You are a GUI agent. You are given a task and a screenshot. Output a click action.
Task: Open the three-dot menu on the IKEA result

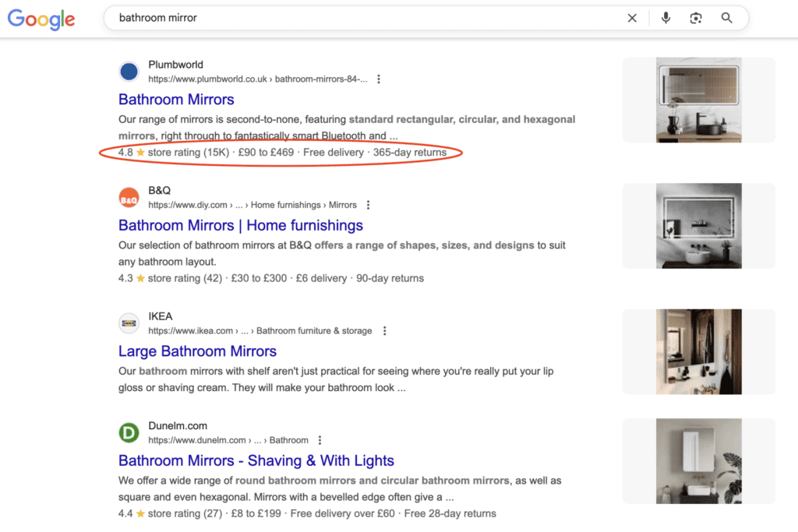[x=384, y=330]
